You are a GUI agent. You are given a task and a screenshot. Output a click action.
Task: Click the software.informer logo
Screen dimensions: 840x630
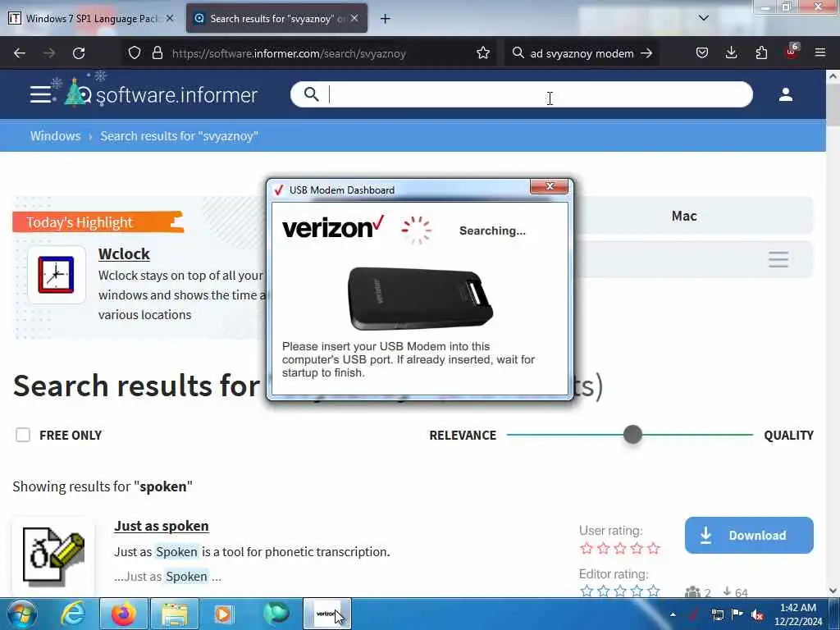coord(162,94)
